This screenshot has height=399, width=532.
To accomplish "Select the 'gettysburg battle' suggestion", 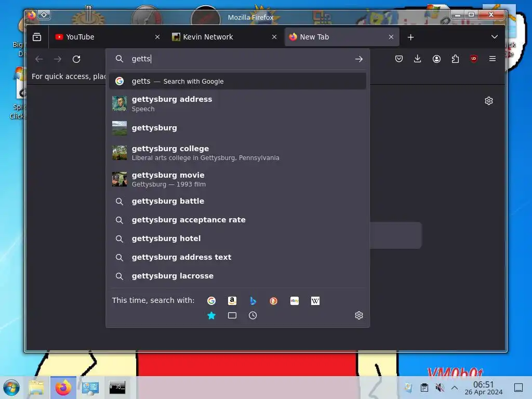I will point(237,201).
